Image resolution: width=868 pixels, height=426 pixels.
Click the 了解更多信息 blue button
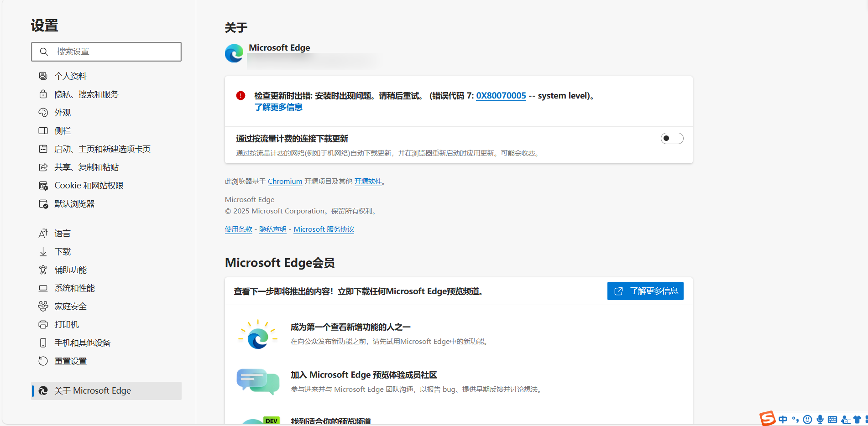(645, 291)
